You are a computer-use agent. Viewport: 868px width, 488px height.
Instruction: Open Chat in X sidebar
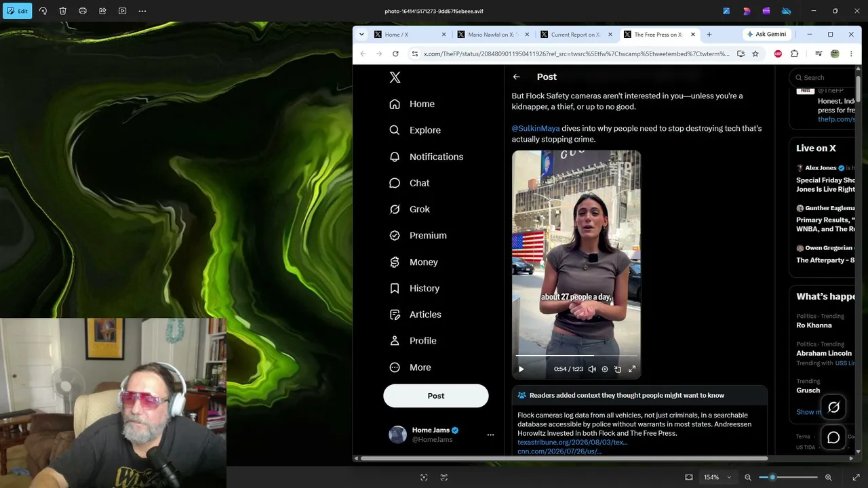(x=410, y=183)
